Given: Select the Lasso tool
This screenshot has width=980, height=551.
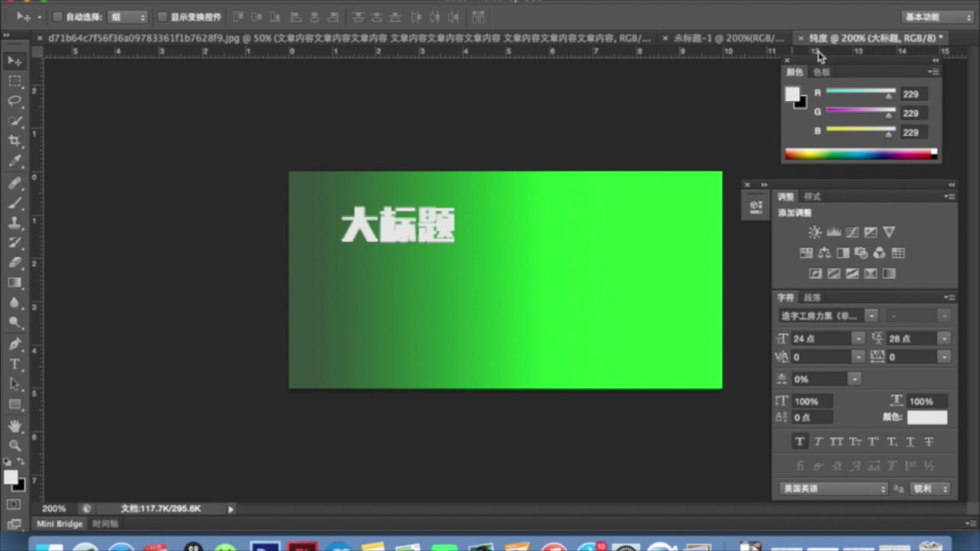Looking at the screenshot, I should point(15,102).
